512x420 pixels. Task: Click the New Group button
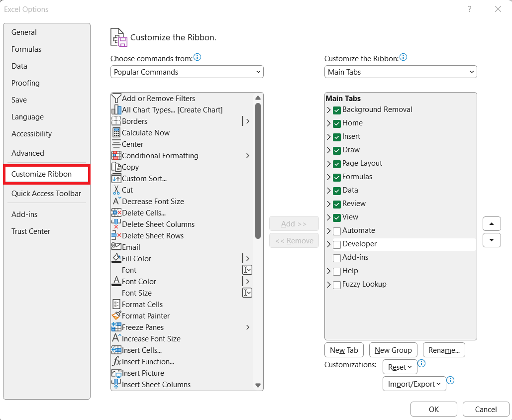(393, 350)
